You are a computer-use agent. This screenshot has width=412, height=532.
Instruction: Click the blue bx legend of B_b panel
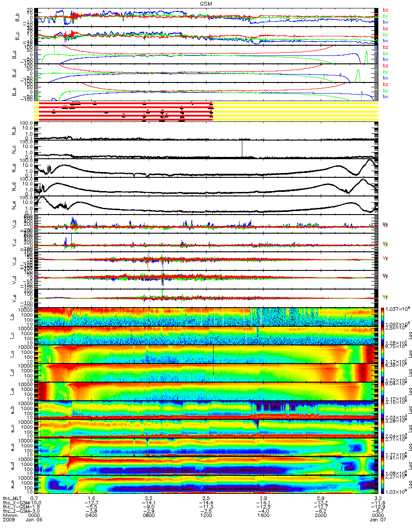385,22
